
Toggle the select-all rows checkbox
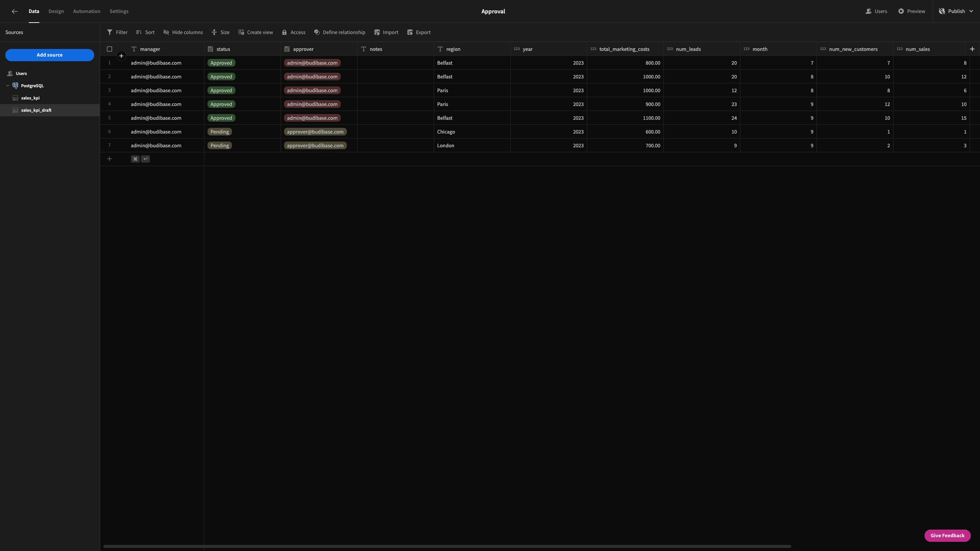tap(109, 49)
